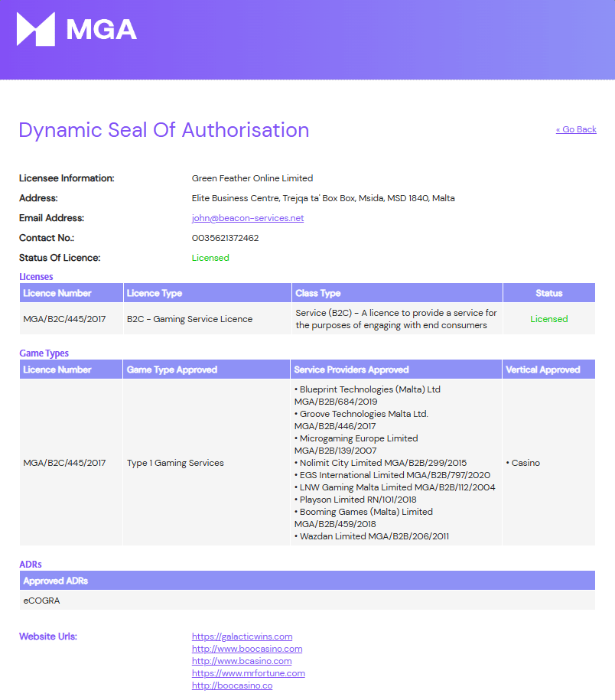Click the Microgaming Europe Limited provider entry
615x700 pixels.
pos(356,444)
